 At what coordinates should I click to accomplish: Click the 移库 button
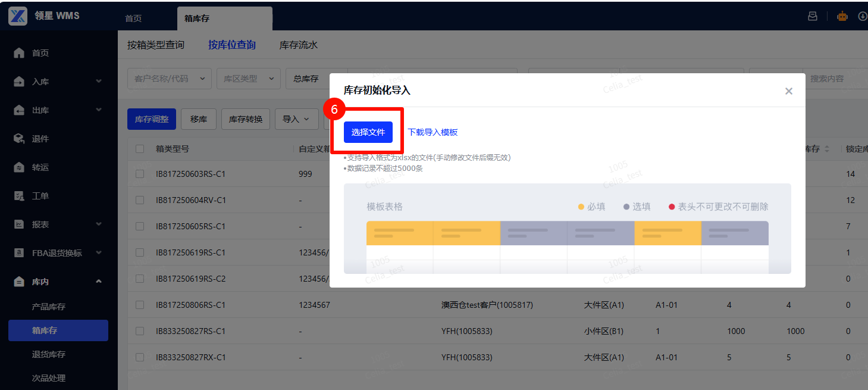pos(199,119)
